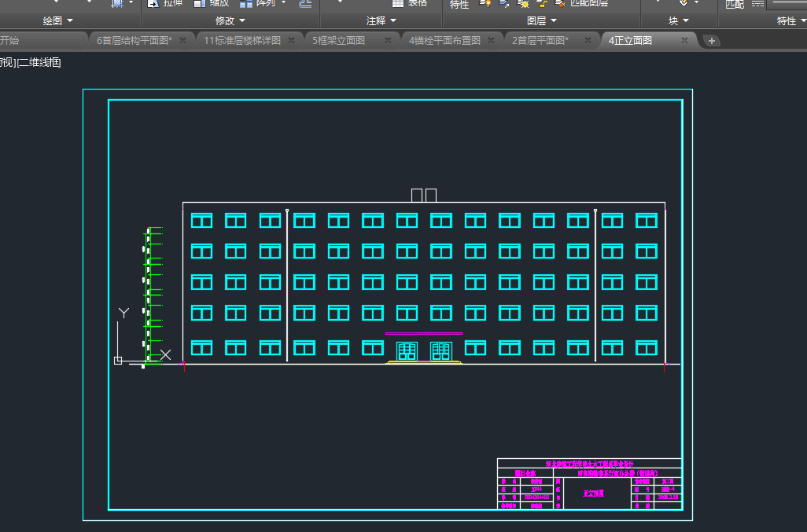The height and width of the screenshot is (532, 807).
Task: Click the hatch tool icon in the draw panel
Action: tap(117, 3)
